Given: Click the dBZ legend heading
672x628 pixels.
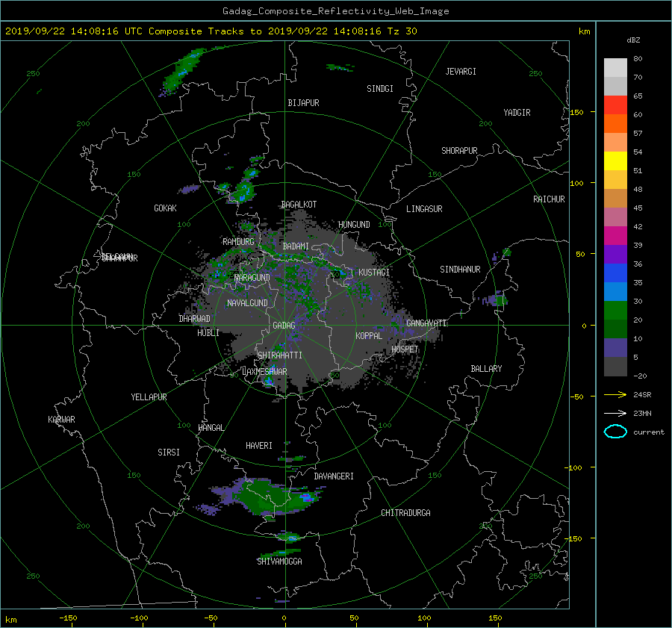Looking at the screenshot, I should tap(633, 40).
